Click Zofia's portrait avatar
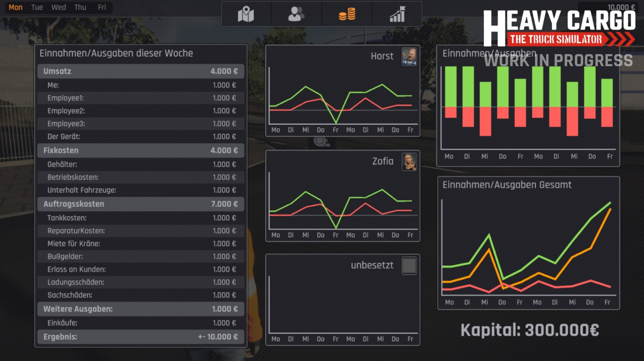644x361 pixels. click(x=409, y=162)
